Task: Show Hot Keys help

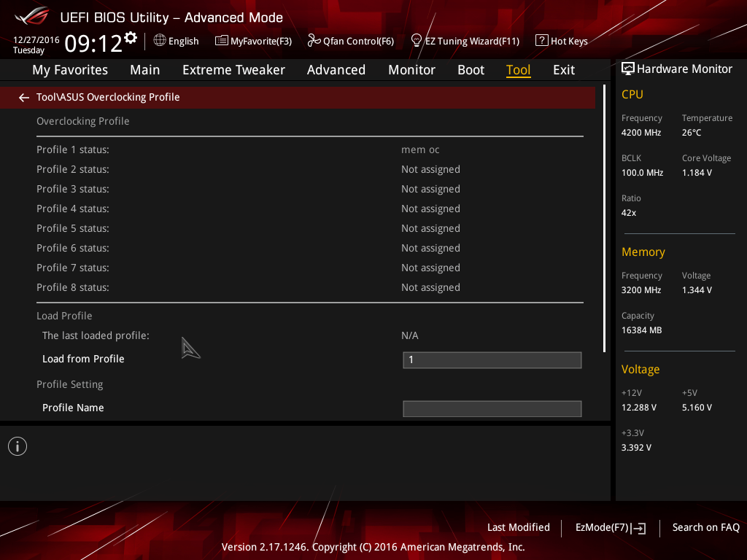Action: (x=569, y=42)
